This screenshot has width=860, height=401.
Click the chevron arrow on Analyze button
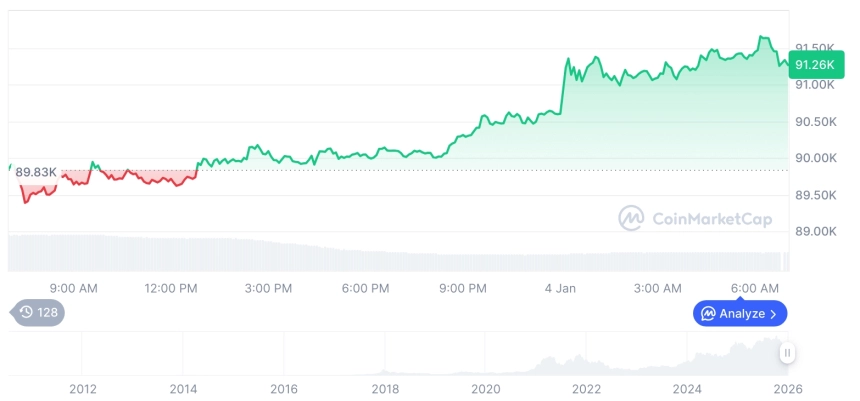point(773,314)
